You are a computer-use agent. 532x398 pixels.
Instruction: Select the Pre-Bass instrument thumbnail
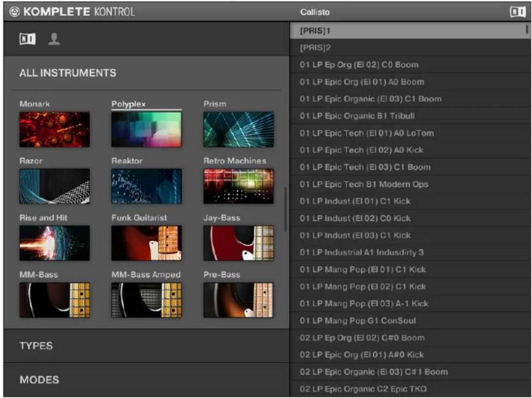coord(238,300)
